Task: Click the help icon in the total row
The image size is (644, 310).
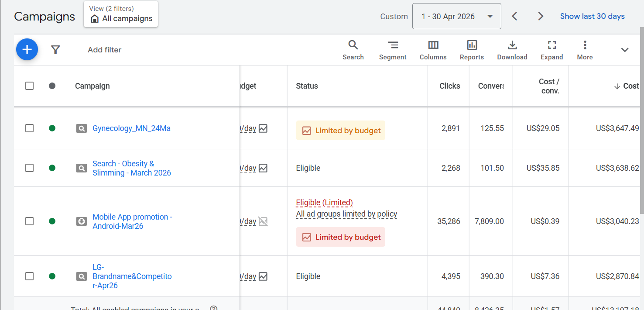Action: click(x=214, y=308)
